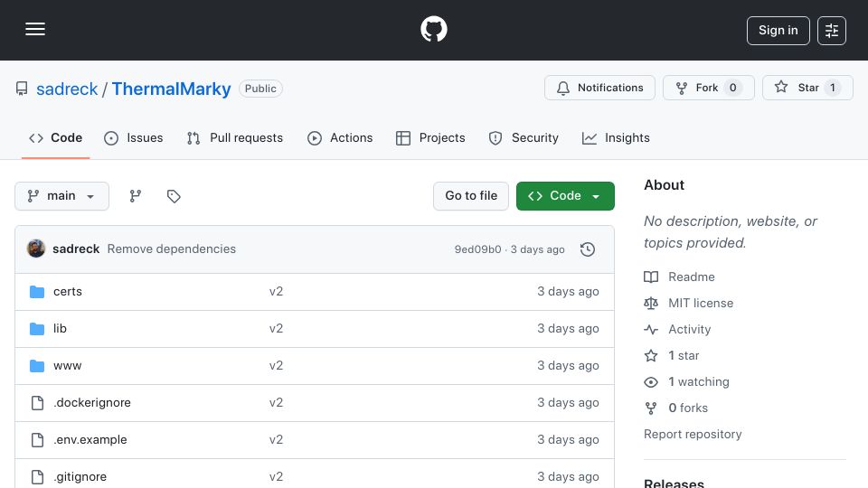The image size is (868, 488).
Task: View the Security tab
Action: pyautogui.click(x=524, y=137)
